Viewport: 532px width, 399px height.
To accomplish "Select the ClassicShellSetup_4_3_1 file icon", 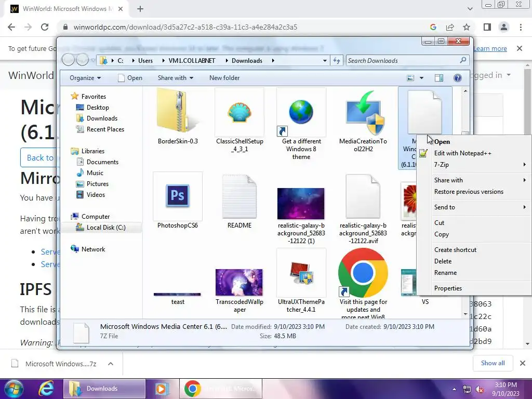I will [x=240, y=112].
